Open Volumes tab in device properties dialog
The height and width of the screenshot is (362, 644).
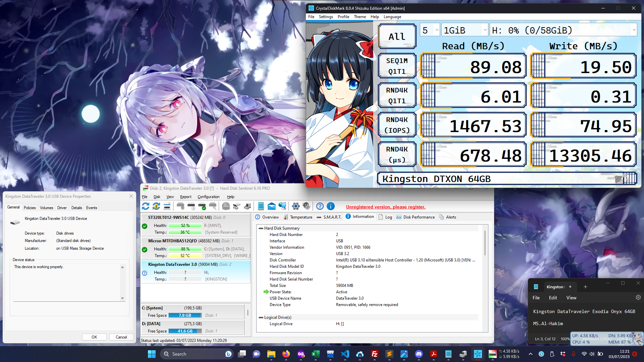pos(46,208)
